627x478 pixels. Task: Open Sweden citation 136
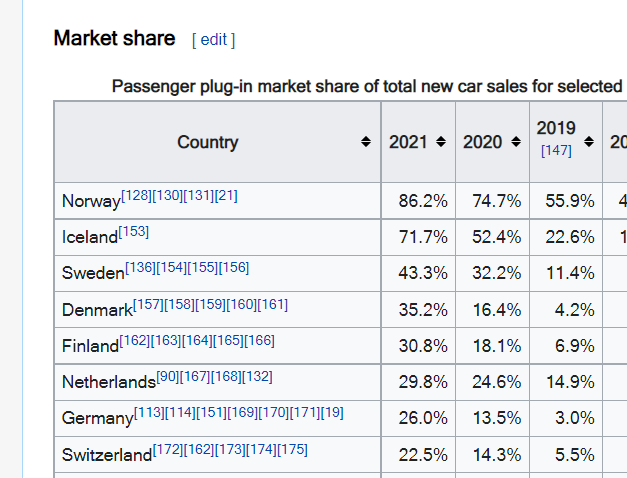coord(140,268)
